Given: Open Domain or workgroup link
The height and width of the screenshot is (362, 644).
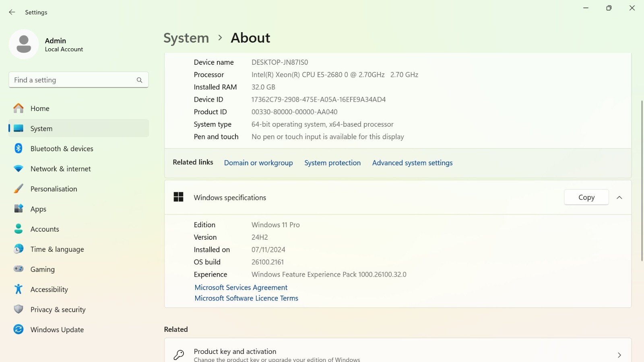Looking at the screenshot, I should click(258, 163).
